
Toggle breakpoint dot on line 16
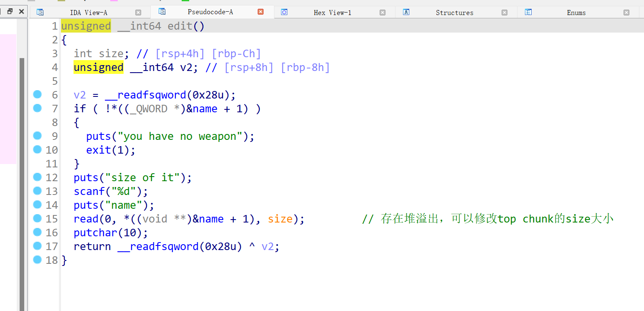pyautogui.click(x=37, y=232)
